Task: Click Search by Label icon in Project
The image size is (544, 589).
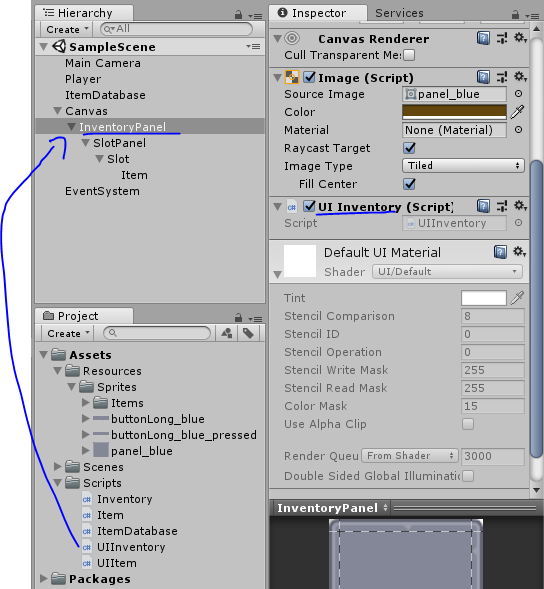Action: pos(248,333)
